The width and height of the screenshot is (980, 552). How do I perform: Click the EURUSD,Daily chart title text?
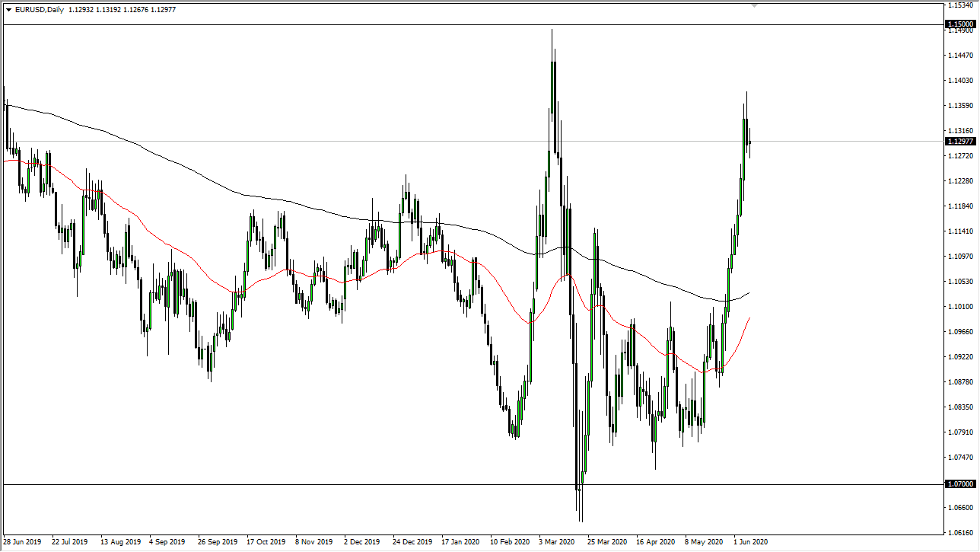[x=40, y=10]
